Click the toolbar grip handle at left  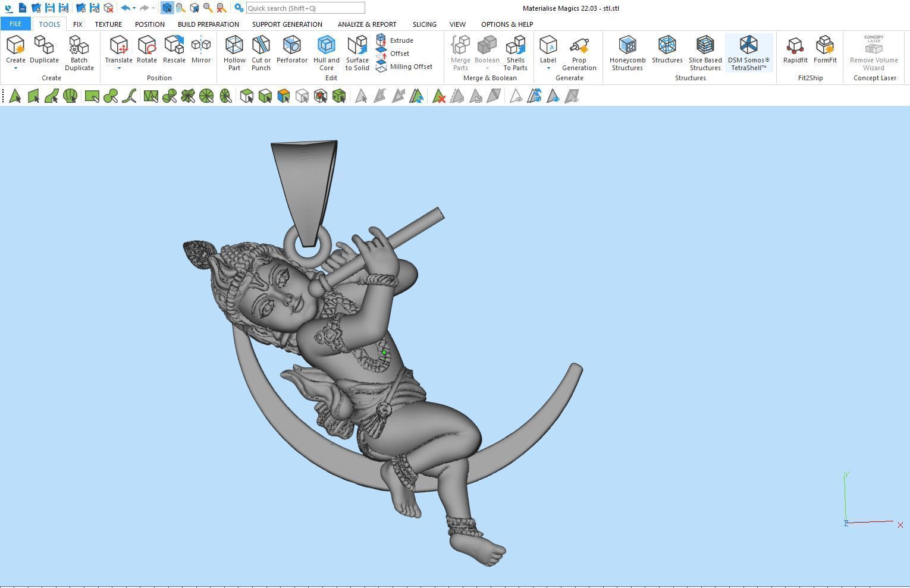pyautogui.click(x=4, y=96)
